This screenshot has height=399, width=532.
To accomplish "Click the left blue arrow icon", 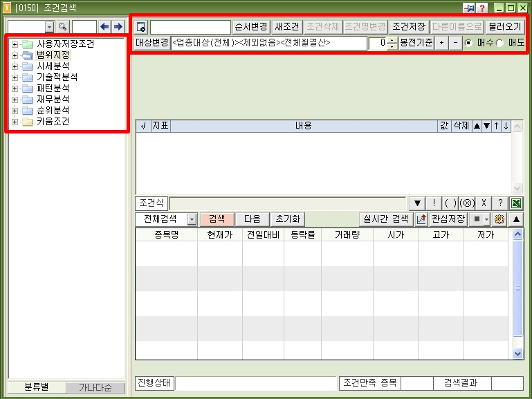I will coord(104,27).
